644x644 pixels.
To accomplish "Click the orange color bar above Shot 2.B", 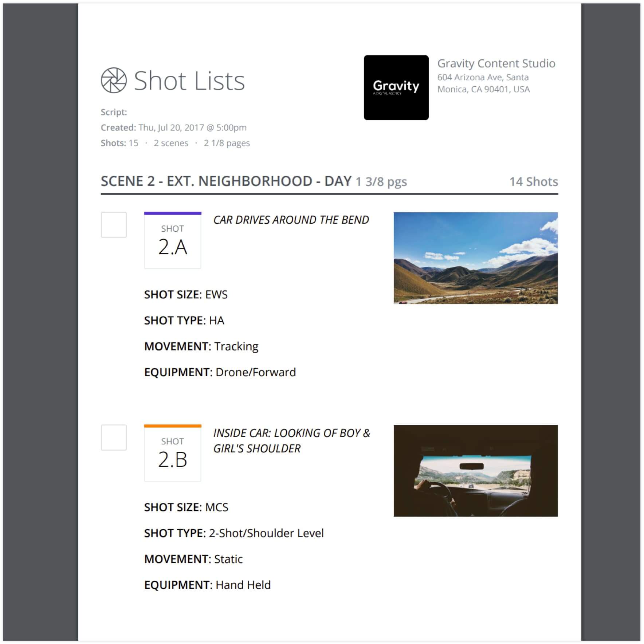I will click(173, 426).
